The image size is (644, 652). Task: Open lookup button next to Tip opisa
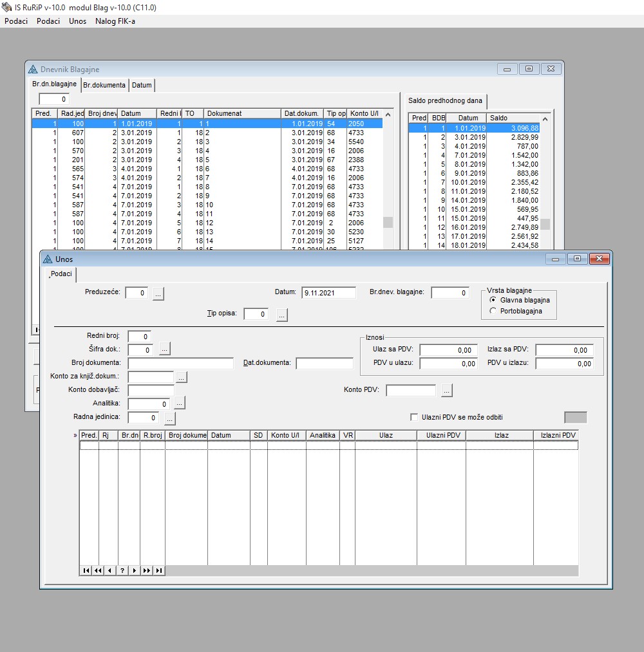coord(282,315)
